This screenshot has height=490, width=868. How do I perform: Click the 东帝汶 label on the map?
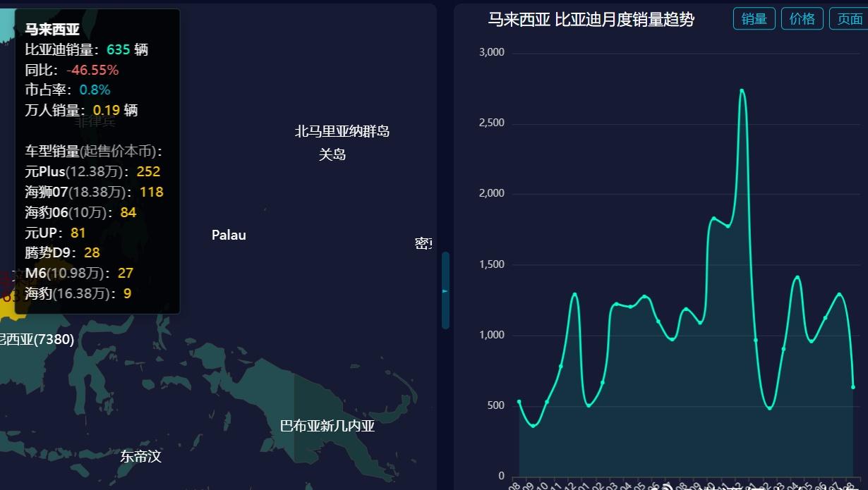pyautogui.click(x=140, y=456)
